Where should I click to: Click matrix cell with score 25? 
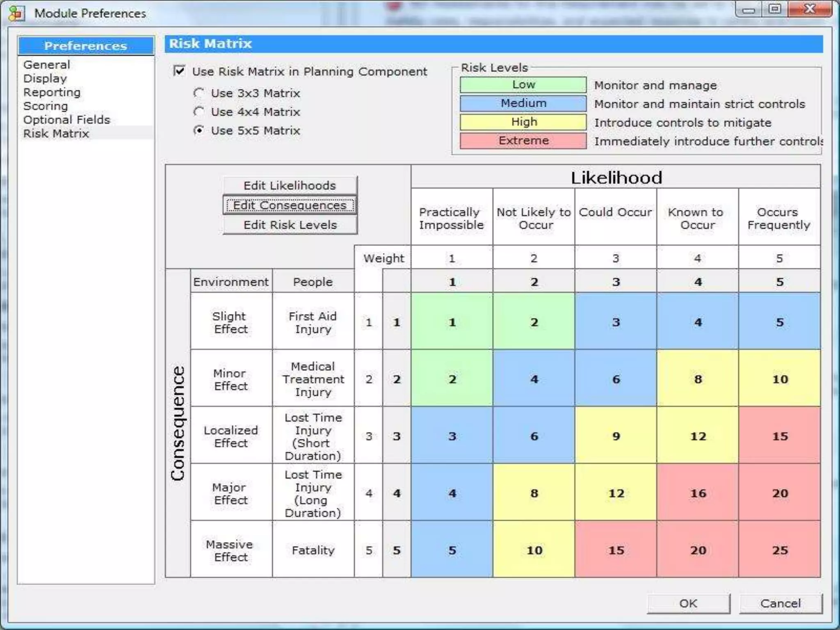click(x=779, y=550)
